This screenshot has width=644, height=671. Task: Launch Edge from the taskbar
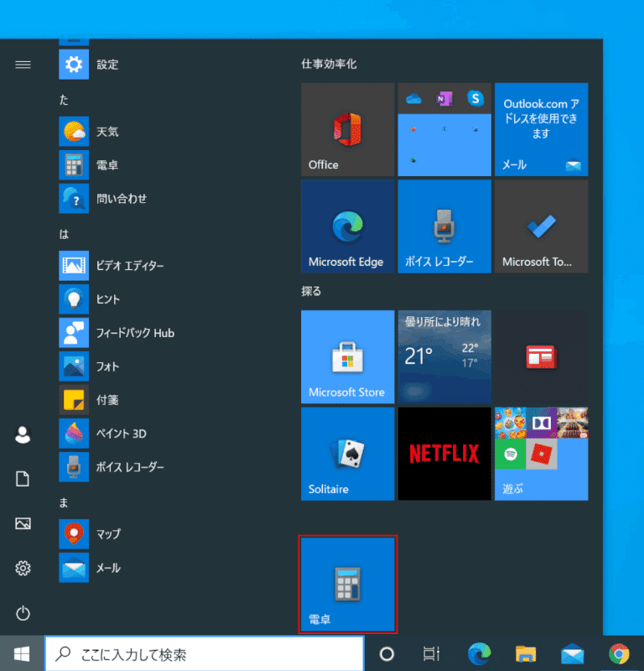click(479, 654)
